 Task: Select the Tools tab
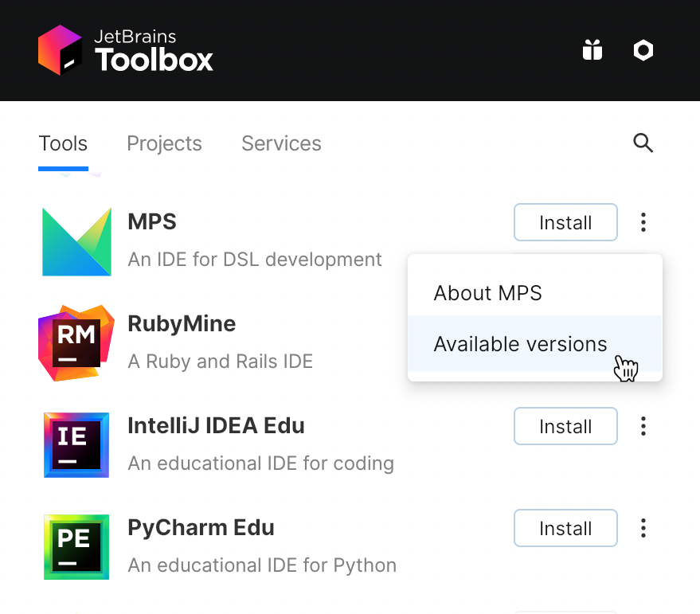tap(63, 143)
